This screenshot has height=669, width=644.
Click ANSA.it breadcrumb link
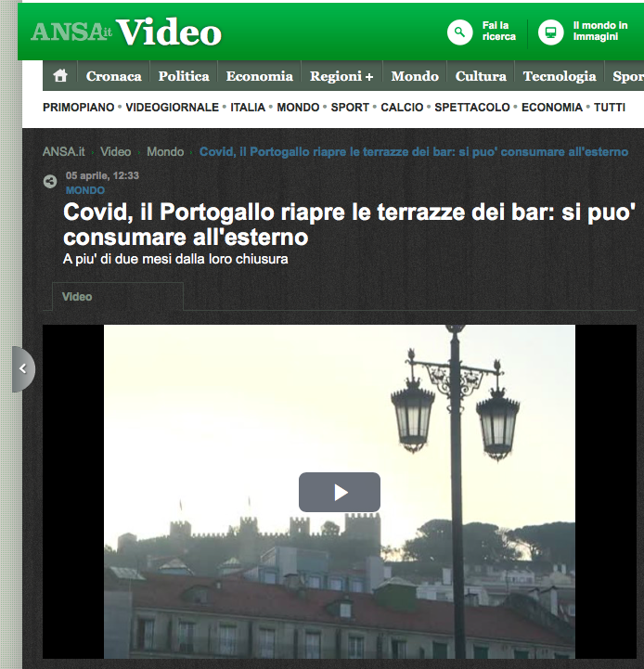point(64,152)
